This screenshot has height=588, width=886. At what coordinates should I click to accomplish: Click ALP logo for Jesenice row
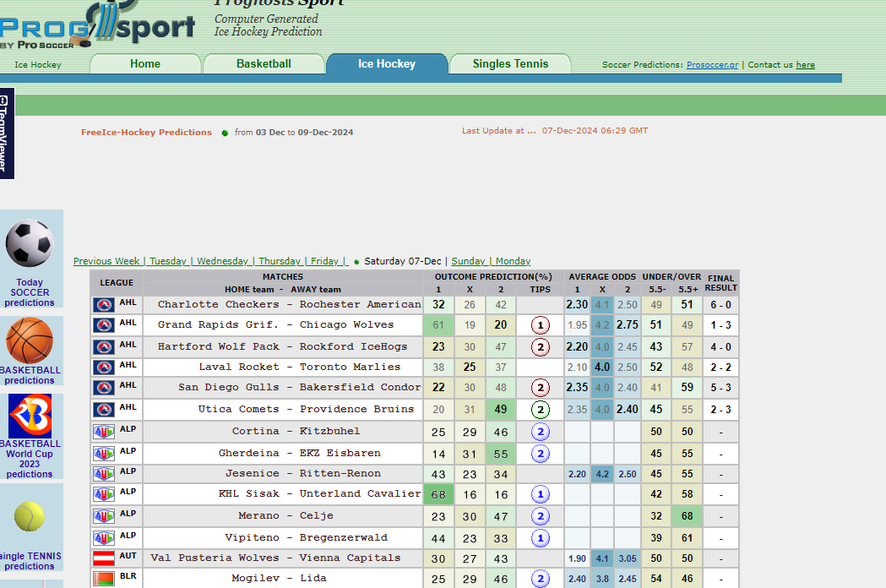tap(104, 474)
